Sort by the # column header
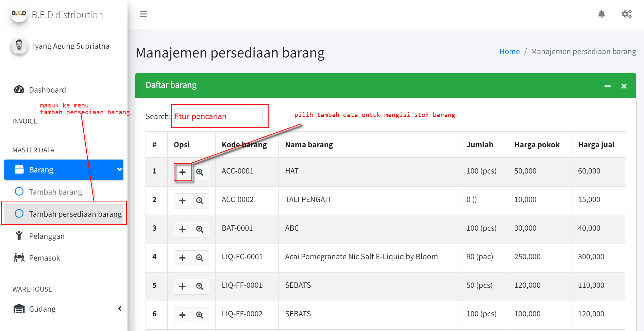This screenshot has height=331, width=644. pos(156,145)
